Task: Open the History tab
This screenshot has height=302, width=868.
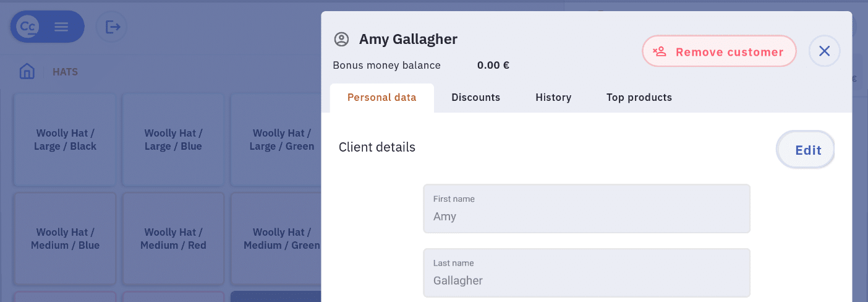Action: pyautogui.click(x=553, y=97)
